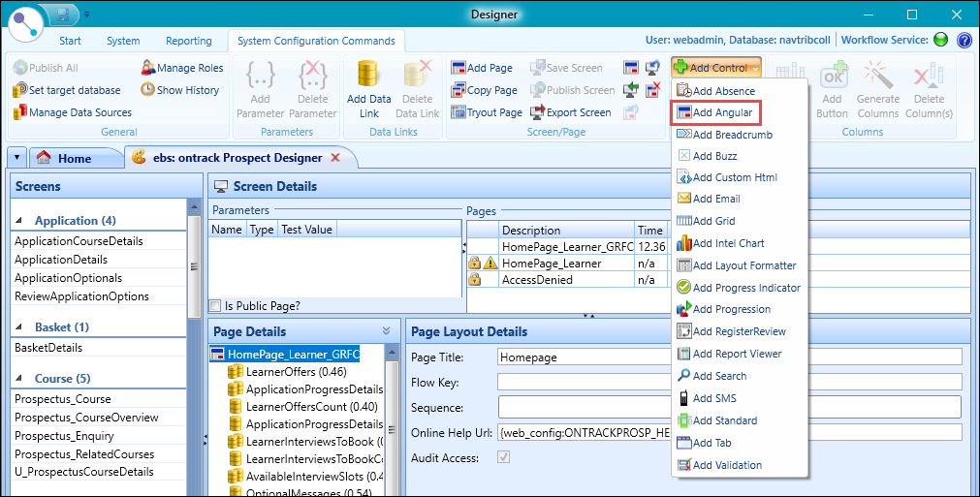Open Manage Data Sources
The height and width of the screenshot is (497, 980).
(73, 112)
